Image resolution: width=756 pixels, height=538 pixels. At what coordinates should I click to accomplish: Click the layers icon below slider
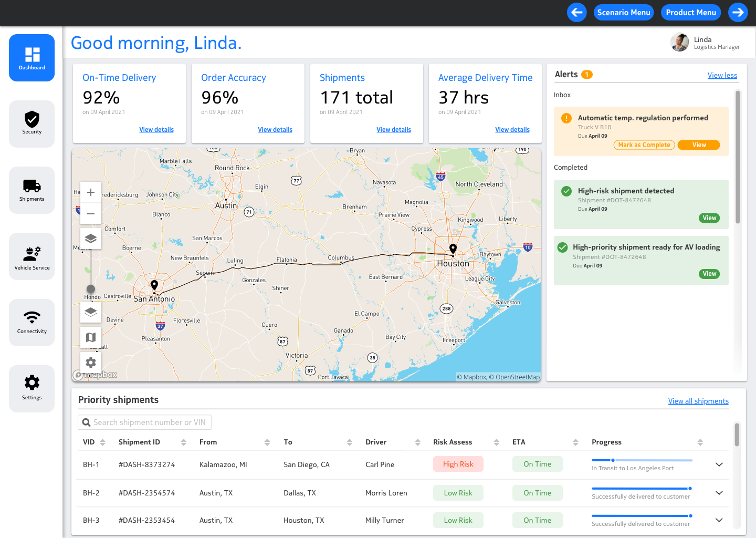point(91,312)
